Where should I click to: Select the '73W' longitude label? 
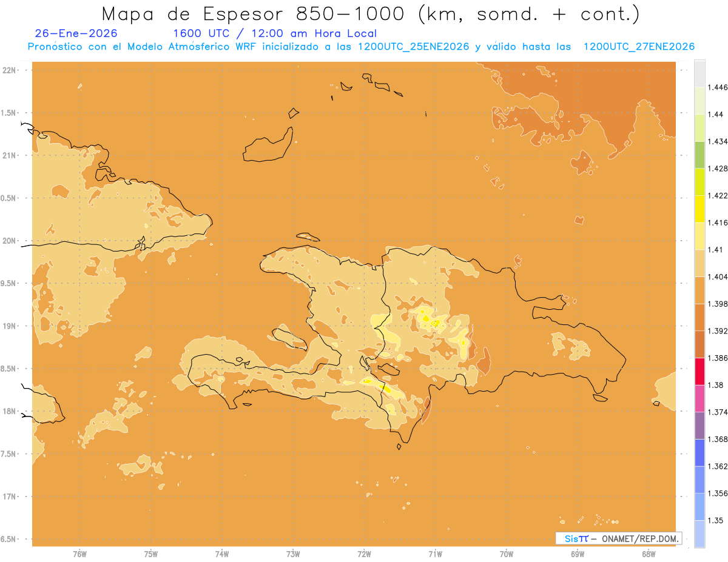293,554
